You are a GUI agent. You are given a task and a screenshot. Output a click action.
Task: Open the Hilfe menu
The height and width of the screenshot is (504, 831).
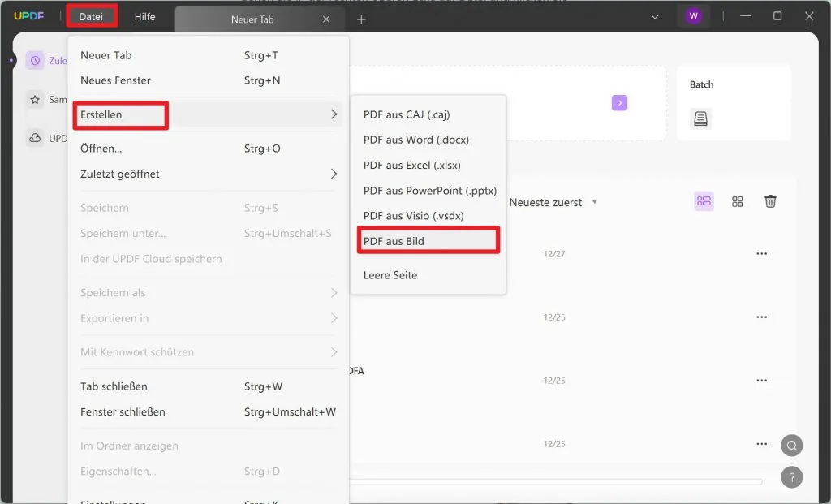tap(144, 16)
